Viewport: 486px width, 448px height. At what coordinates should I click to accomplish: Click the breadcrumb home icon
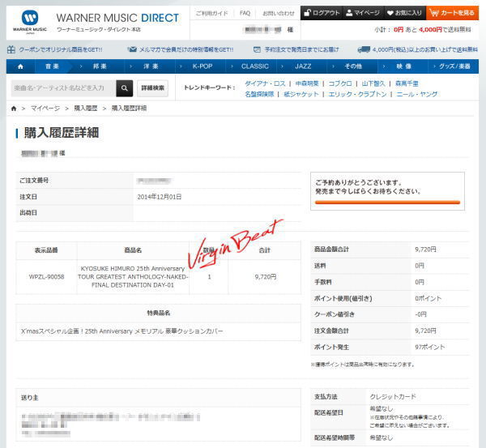click(14, 109)
